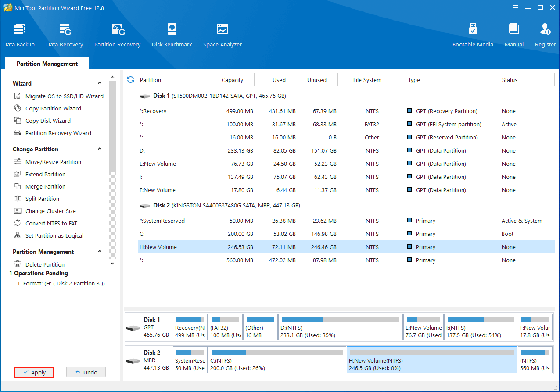This screenshot has height=392, width=560.
Task: Select H:New Volume(NTFS) block in disk map
Action: click(x=432, y=360)
